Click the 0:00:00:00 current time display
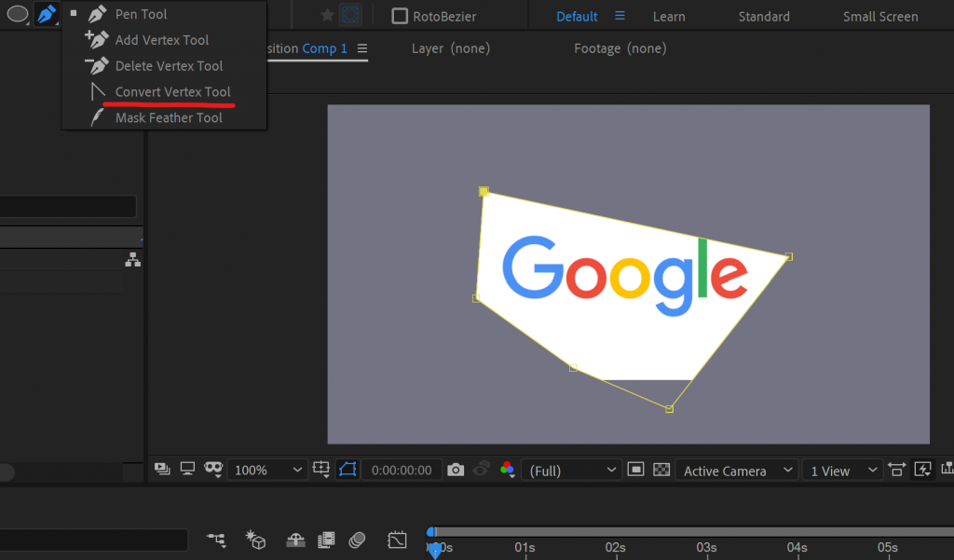 point(402,471)
